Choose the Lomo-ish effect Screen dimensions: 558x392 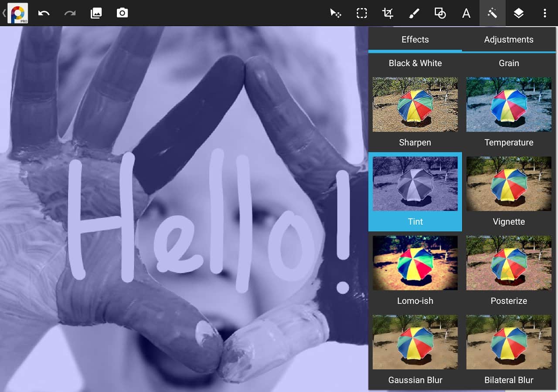[415, 263]
